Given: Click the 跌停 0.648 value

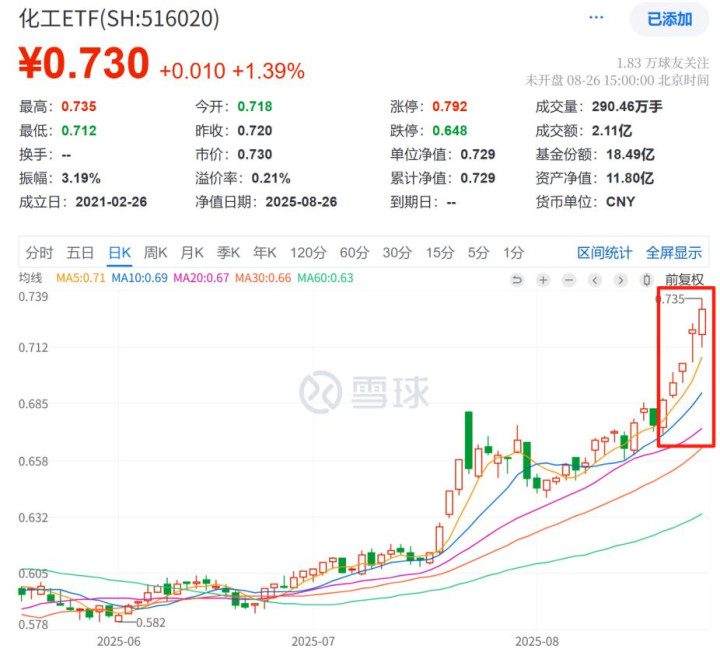Looking at the screenshot, I should click(x=450, y=131).
